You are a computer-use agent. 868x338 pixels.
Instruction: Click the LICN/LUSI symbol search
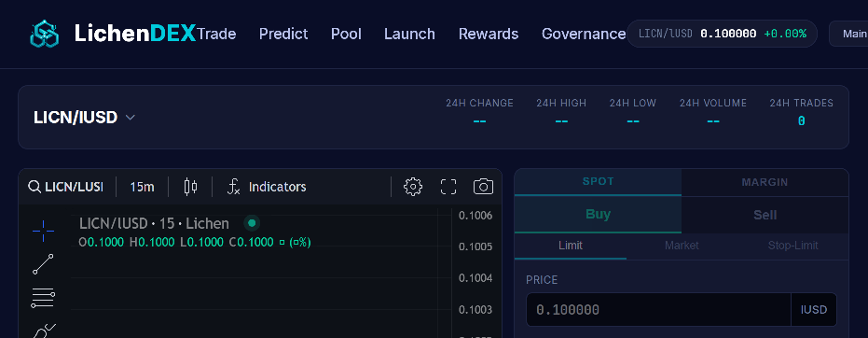(x=65, y=187)
